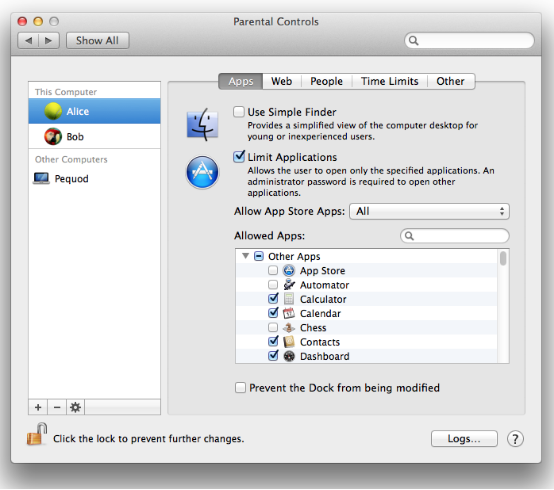554x490 pixels.
Task: Open Allow App Store Apps dropdown
Action: coord(429,211)
